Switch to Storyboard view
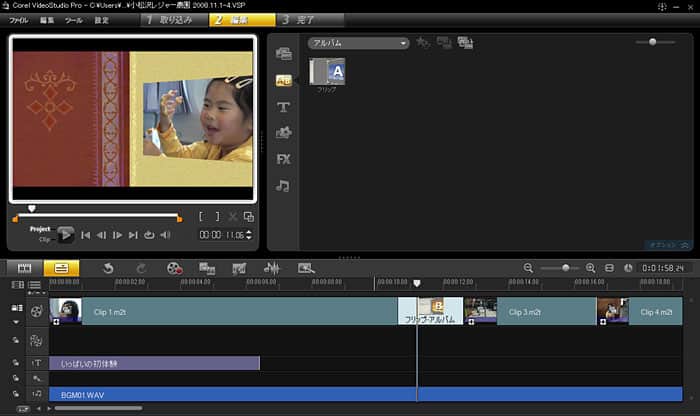Image resolution: width=700 pixels, height=416 pixels. [x=25, y=268]
